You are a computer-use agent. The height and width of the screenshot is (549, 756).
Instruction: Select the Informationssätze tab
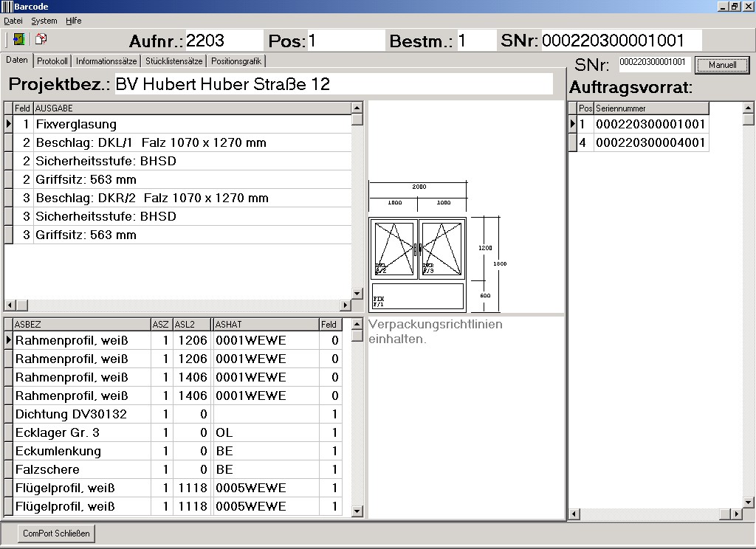coord(106,61)
